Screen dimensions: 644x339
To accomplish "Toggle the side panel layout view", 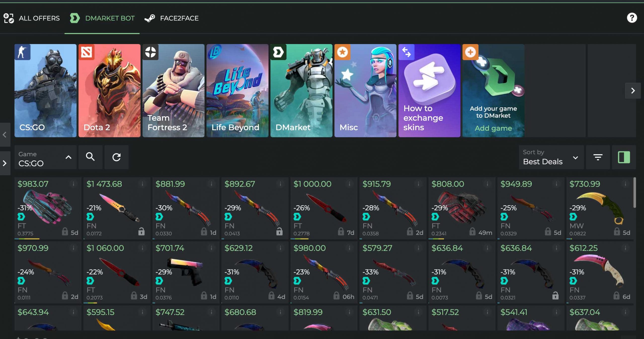I will click(x=624, y=157).
